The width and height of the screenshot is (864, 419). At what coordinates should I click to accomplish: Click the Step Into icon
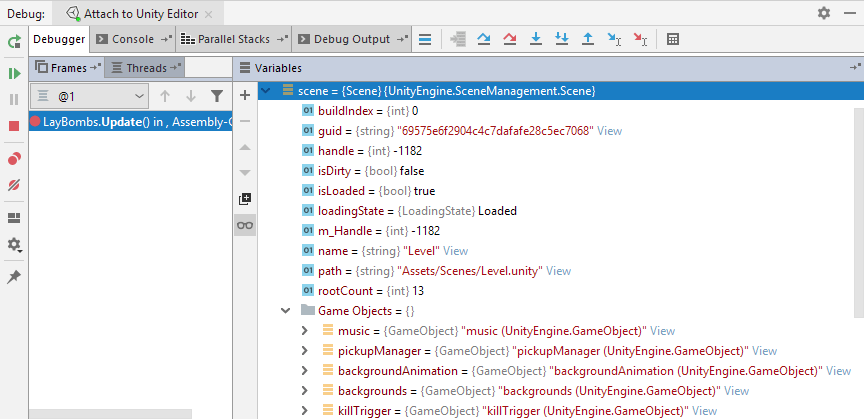(536, 39)
